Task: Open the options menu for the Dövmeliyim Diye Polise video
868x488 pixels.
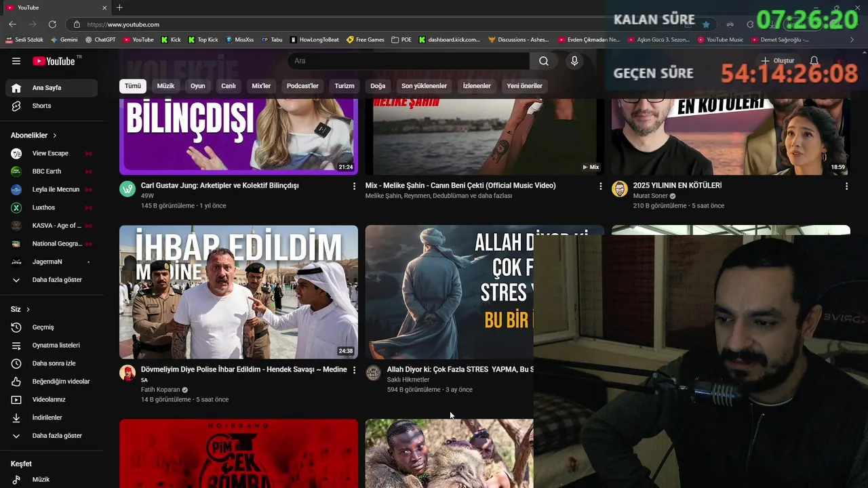Action: [354, 370]
